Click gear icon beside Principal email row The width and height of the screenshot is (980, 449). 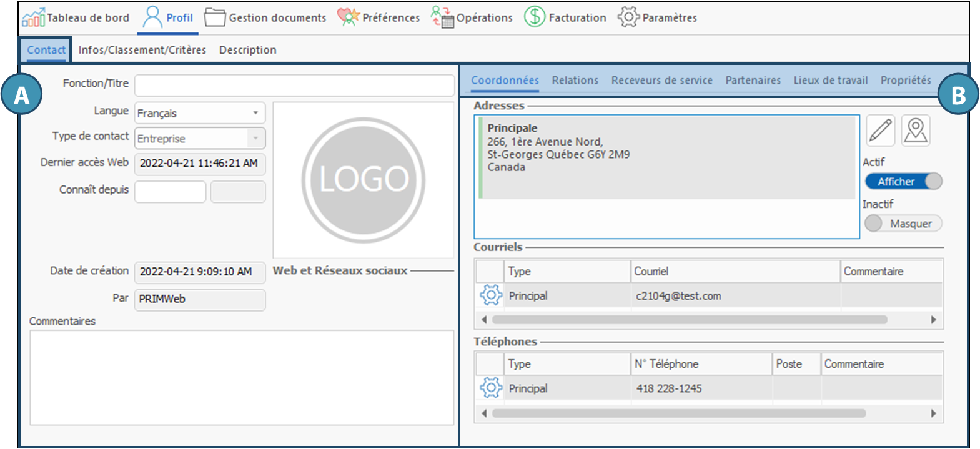491,295
